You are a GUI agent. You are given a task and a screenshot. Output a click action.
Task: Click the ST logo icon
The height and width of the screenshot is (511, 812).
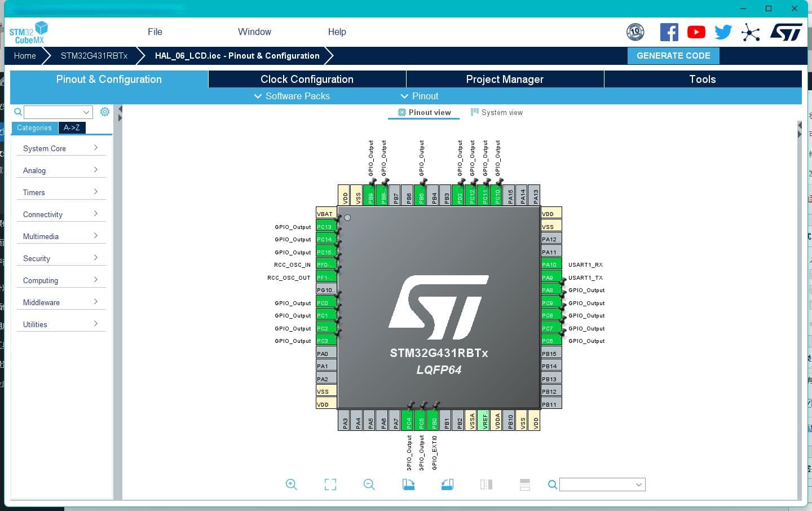tap(786, 32)
